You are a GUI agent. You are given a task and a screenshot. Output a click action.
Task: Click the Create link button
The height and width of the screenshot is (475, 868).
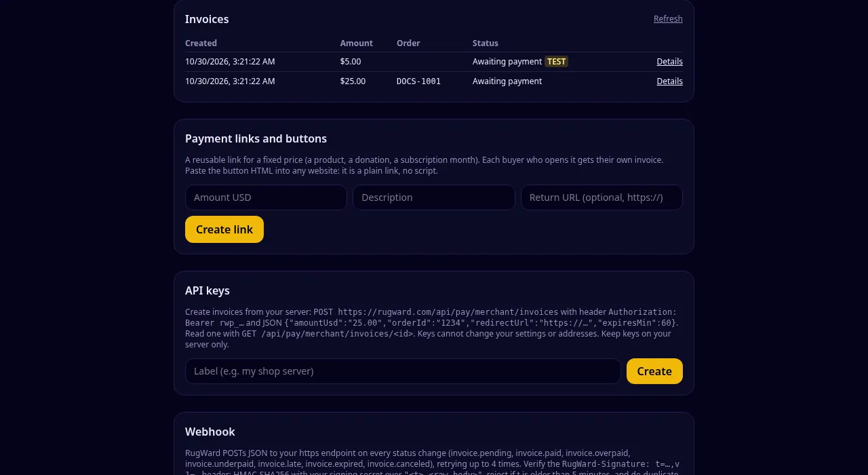point(224,229)
